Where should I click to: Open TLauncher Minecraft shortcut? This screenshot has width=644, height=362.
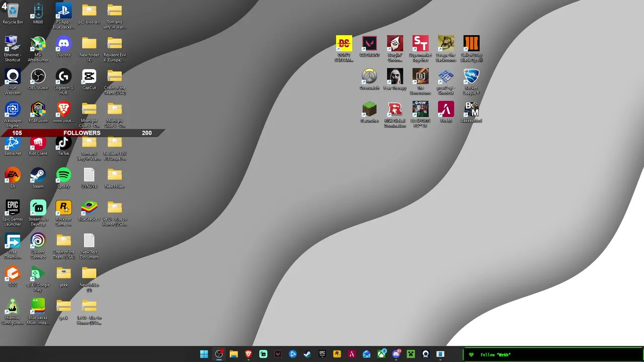(x=369, y=113)
